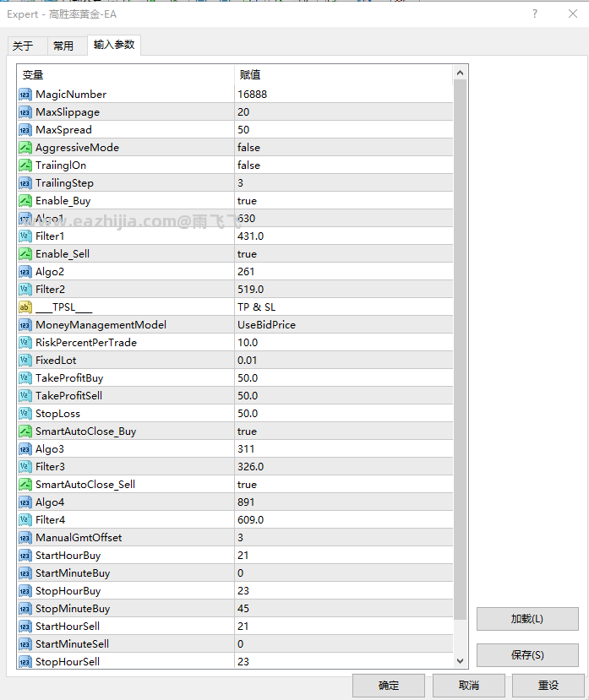Click the StartHourBuy row icon

pyautogui.click(x=25, y=556)
